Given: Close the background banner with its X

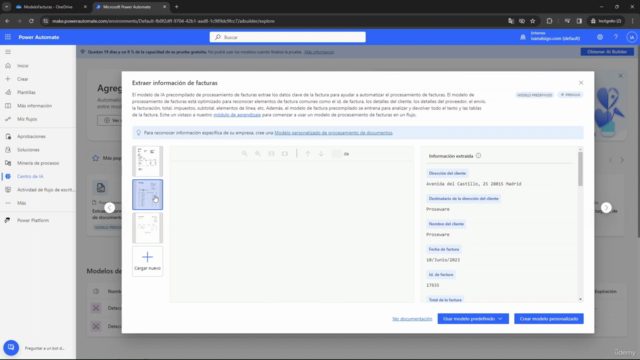Looking at the screenshot, I should pyautogui.click(x=620, y=76).
